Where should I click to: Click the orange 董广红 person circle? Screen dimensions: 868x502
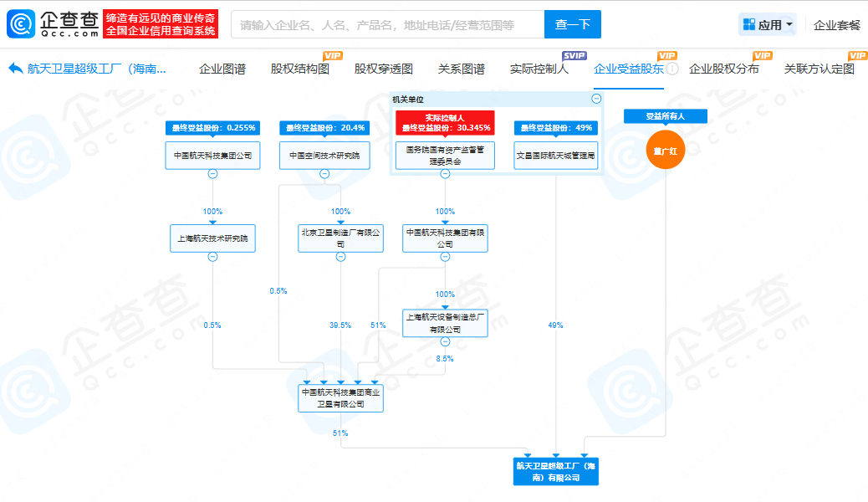666,150
